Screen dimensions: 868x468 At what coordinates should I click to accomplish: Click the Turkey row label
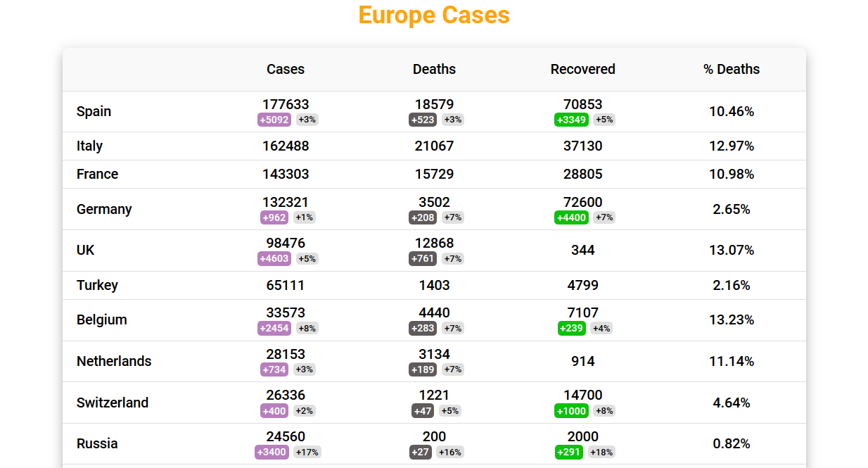[97, 285]
